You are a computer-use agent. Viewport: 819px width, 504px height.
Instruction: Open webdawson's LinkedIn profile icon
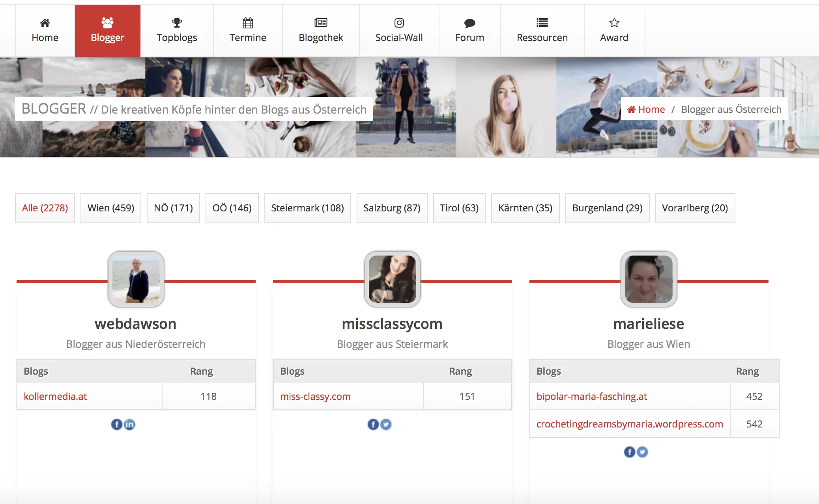(129, 424)
